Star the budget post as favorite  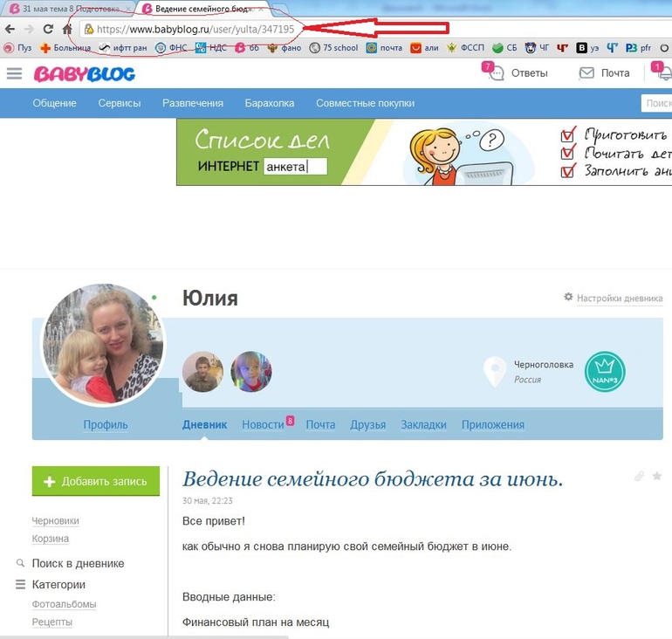point(657,477)
